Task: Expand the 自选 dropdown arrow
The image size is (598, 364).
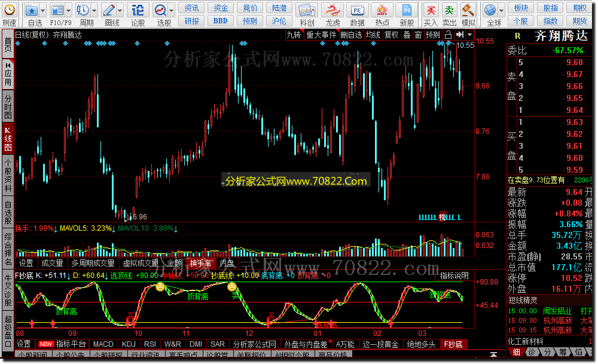Action: 42,11
